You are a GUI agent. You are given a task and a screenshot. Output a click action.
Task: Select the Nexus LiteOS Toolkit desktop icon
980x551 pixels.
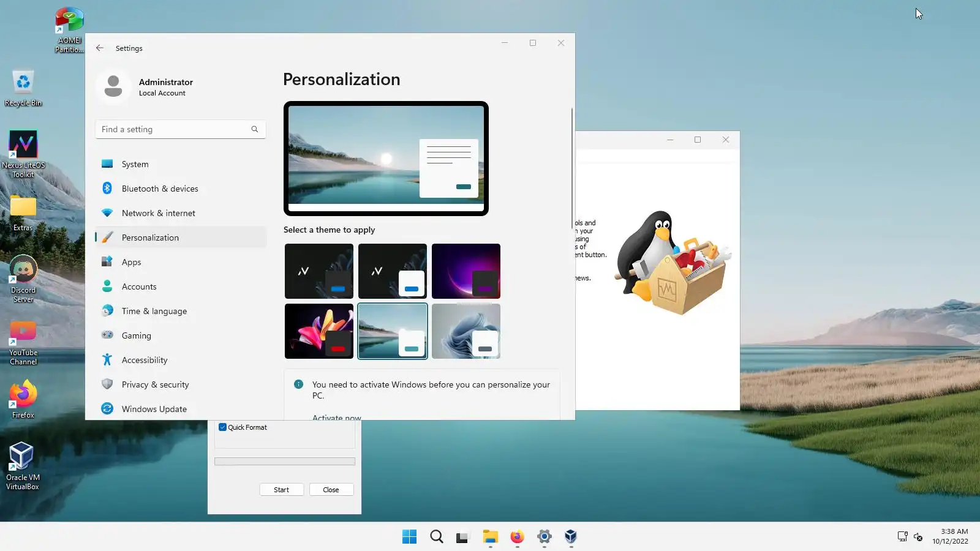pyautogui.click(x=23, y=154)
